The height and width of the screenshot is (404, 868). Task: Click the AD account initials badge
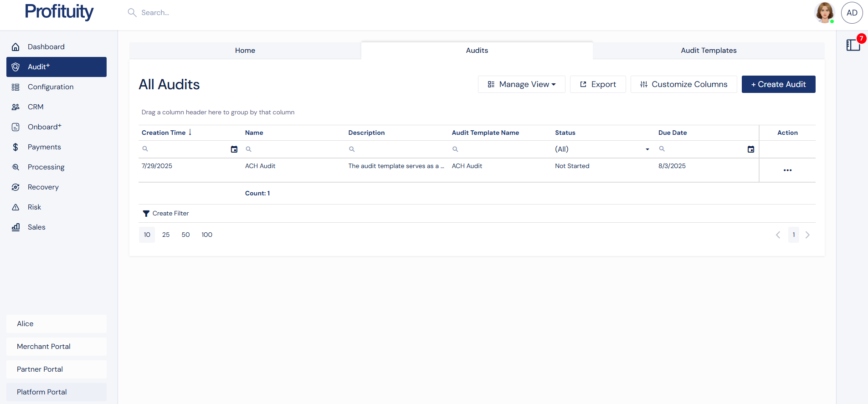coord(852,13)
